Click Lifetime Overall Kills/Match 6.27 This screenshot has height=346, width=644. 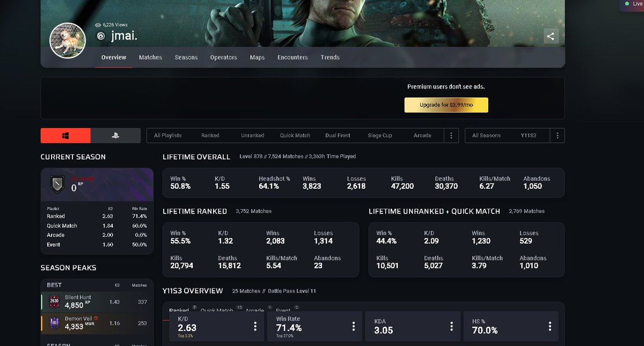point(495,183)
